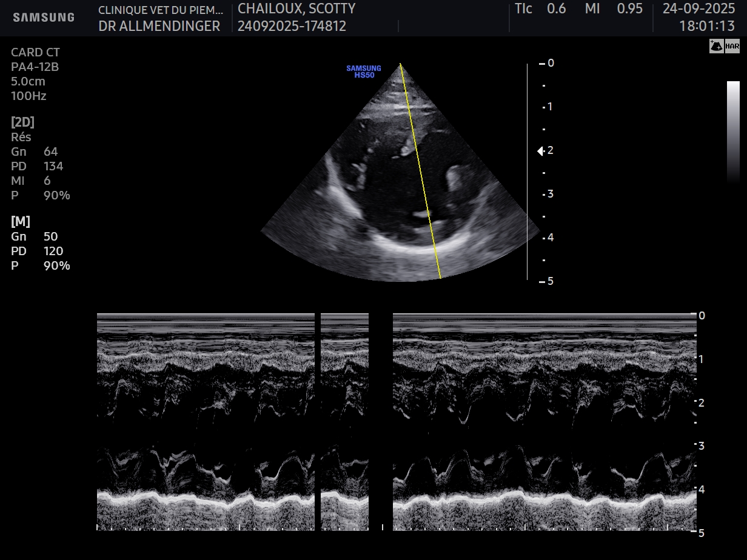Click the MI 0.95 mechanical index readout

pos(614,8)
